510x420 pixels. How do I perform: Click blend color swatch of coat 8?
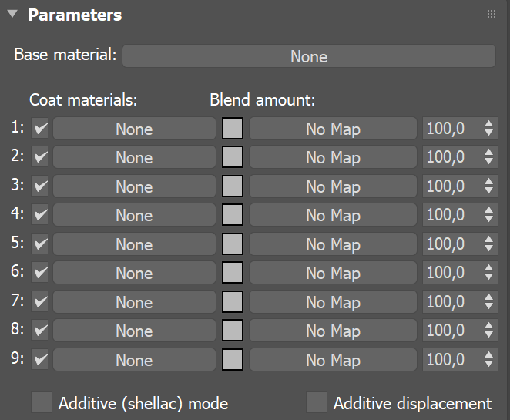233,331
